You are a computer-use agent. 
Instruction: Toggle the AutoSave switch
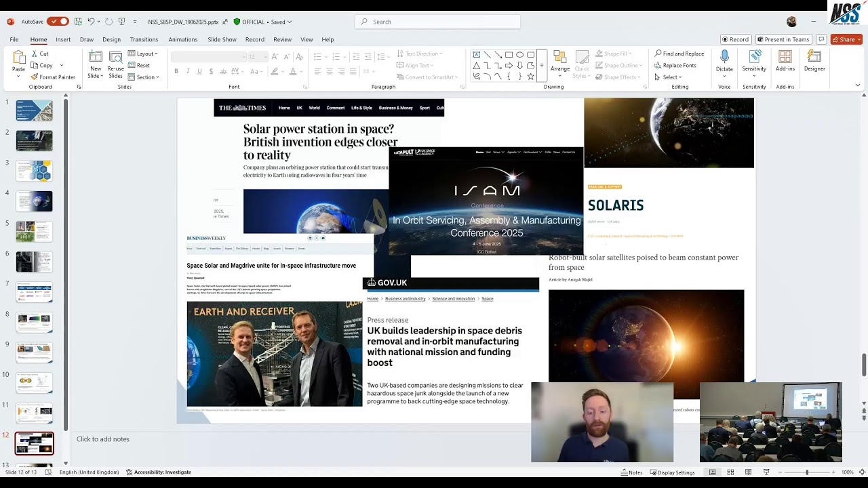coord(58,22)
